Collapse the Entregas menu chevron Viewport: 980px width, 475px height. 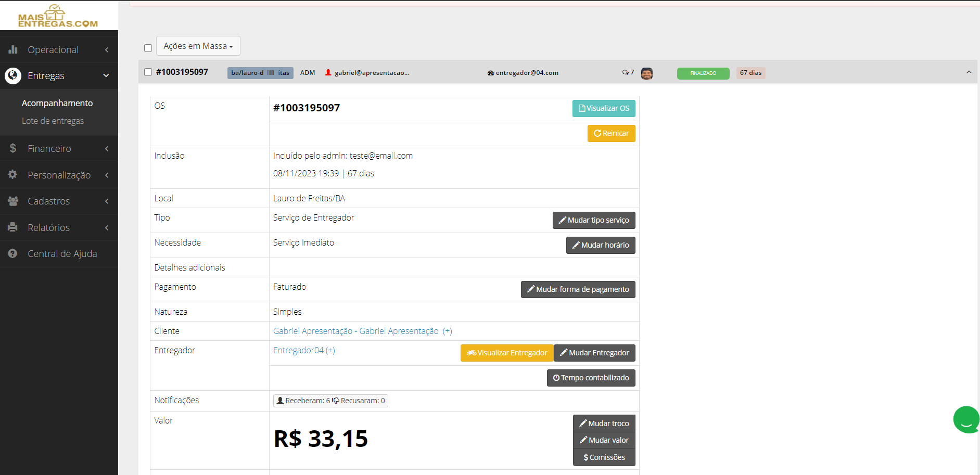point(106,75)
